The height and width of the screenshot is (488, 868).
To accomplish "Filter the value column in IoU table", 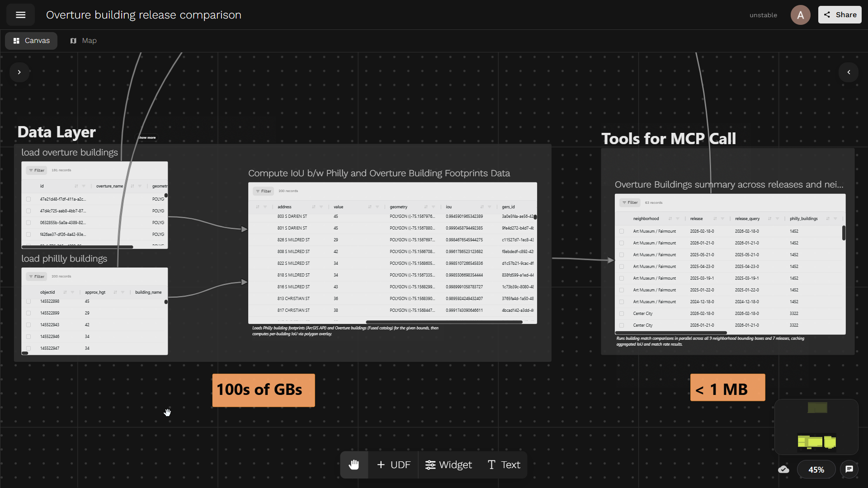I will coord(377,207).
